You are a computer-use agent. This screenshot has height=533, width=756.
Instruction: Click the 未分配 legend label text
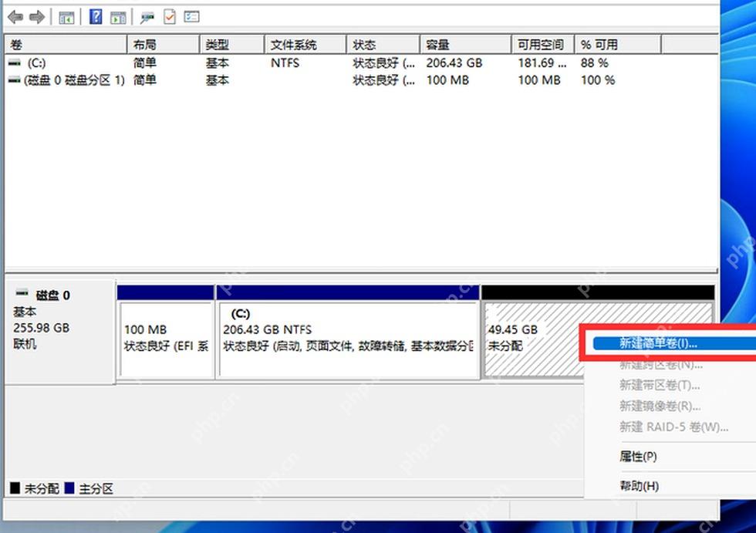coord(42,489)
